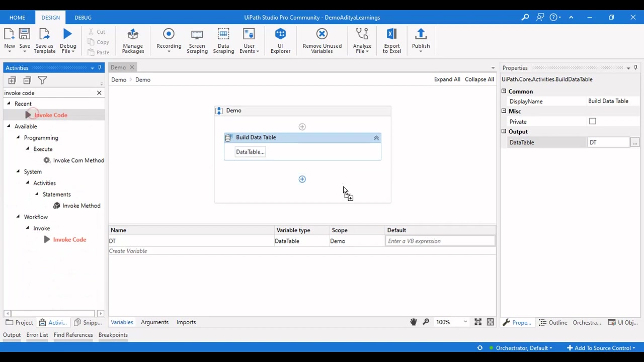644x362 pixels.
Task: Open Find References panel
Action: pyautogui.click(x=73, y=335)
